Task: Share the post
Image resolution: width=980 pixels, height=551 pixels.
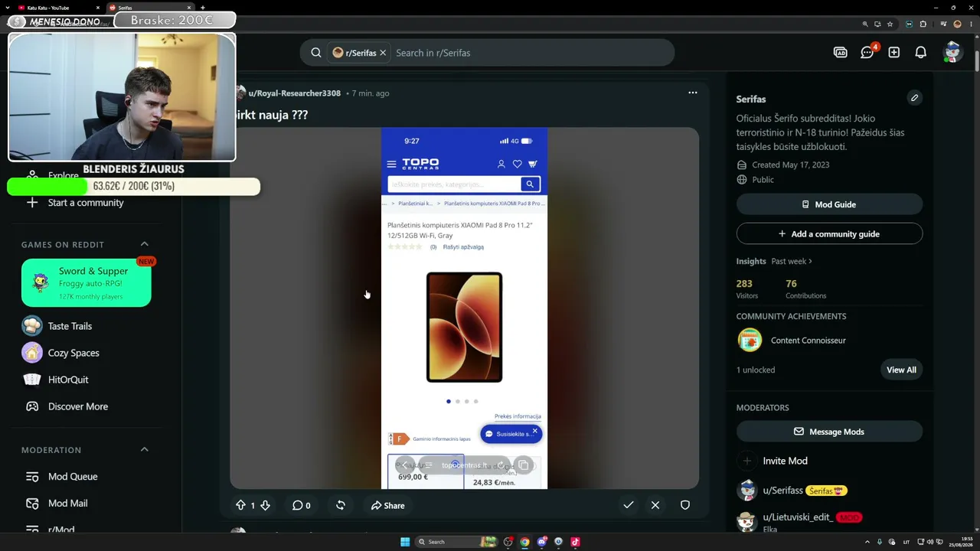Action: [x=387, y=505]
